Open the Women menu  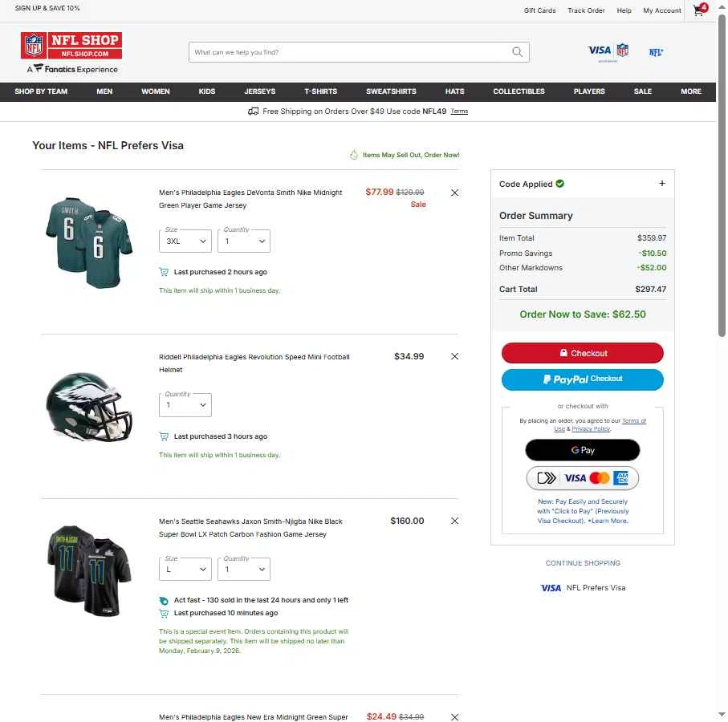pyautogui.click(x=156, y=91)
